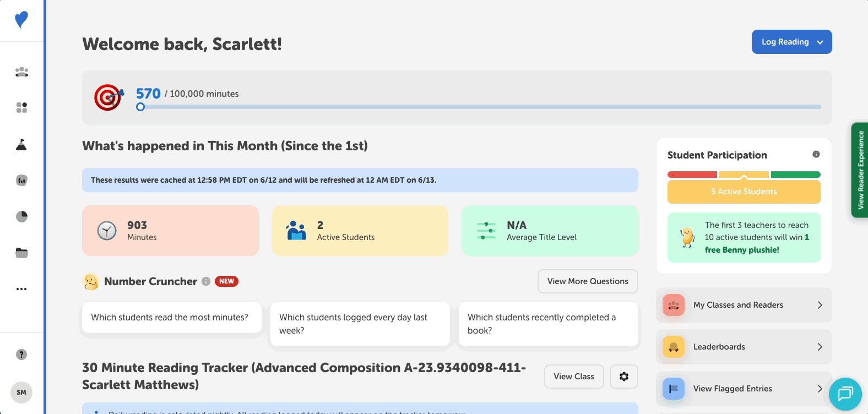The image size is (868, 414).
Task: Click the green participation bar segment
Action: 796,175
